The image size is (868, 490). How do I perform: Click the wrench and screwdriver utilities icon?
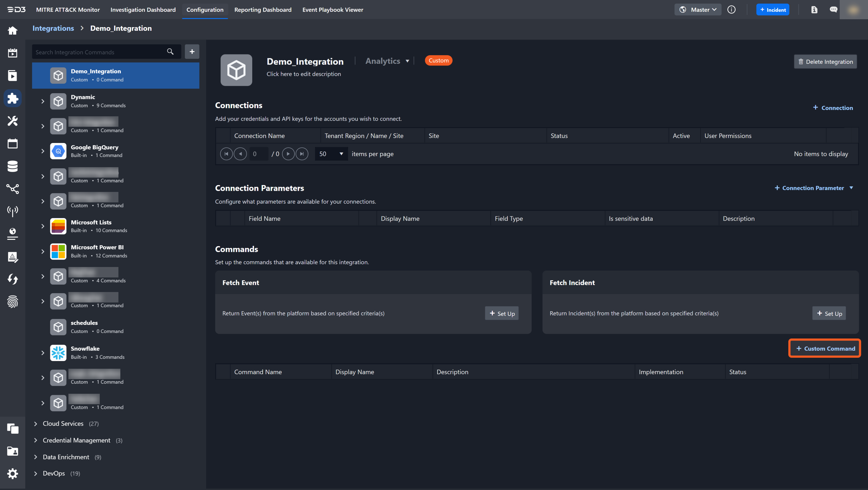coord(12,121)
